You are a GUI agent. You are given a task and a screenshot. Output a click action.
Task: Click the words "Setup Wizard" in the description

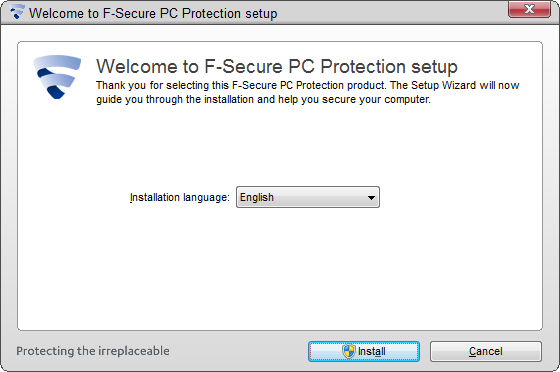tap(444, 85)
